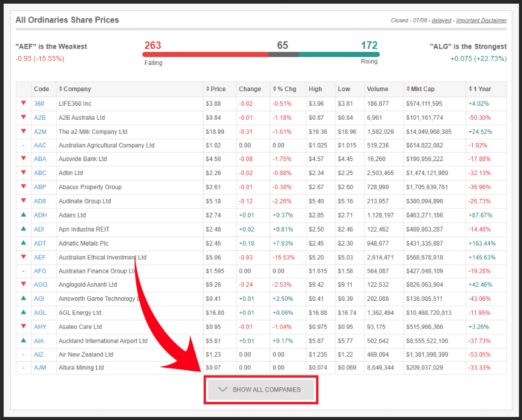
Task: Click the red Falling segment of bar
Action: pyautogui.click(x=205, y=54)
